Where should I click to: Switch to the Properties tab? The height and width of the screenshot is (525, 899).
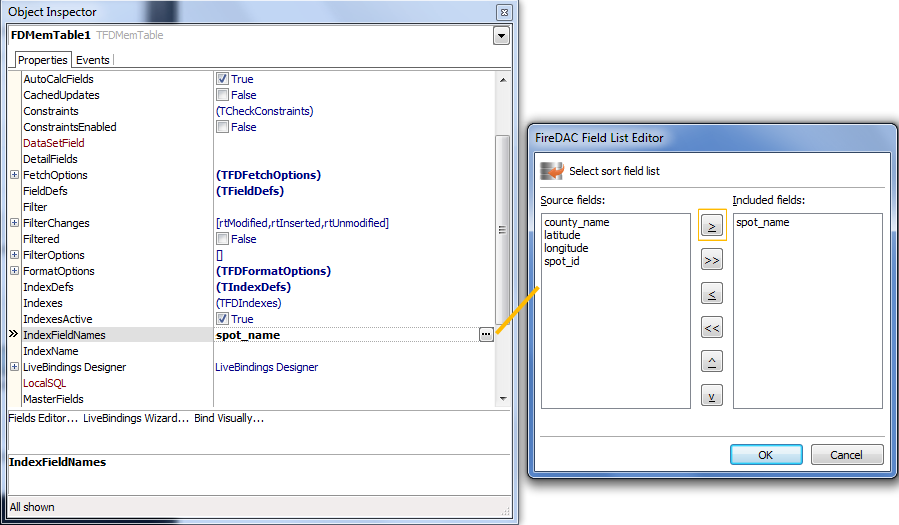pos(42,60)
